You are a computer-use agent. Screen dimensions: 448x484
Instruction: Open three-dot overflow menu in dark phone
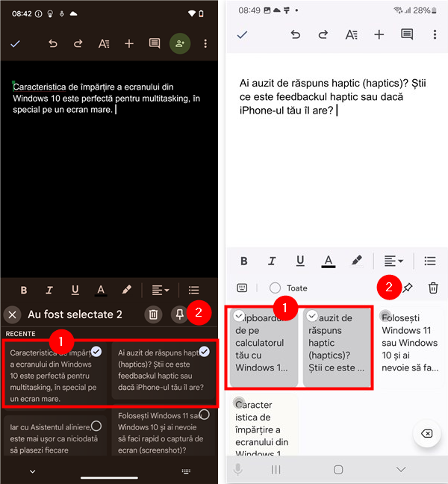(x=205, y=44)
